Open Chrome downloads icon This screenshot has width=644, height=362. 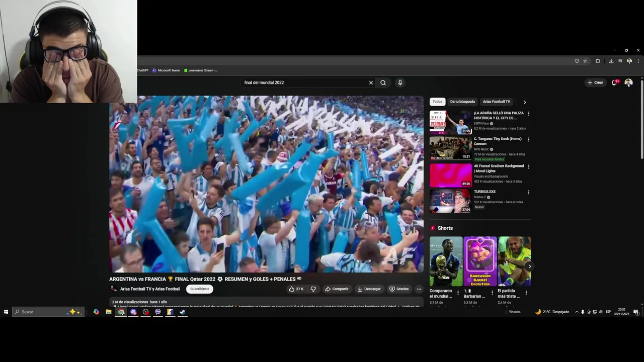pyautogui.click(x=611, y=61)
